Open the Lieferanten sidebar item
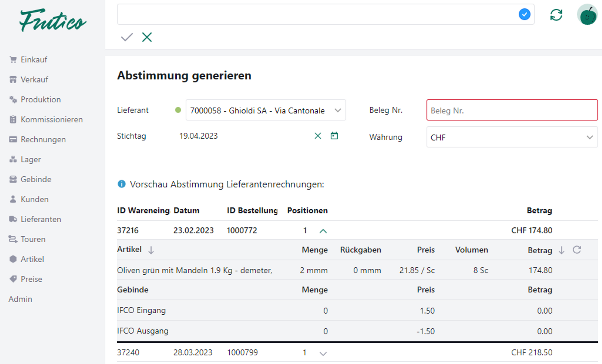Screen dimensions: 602x364 41,219
